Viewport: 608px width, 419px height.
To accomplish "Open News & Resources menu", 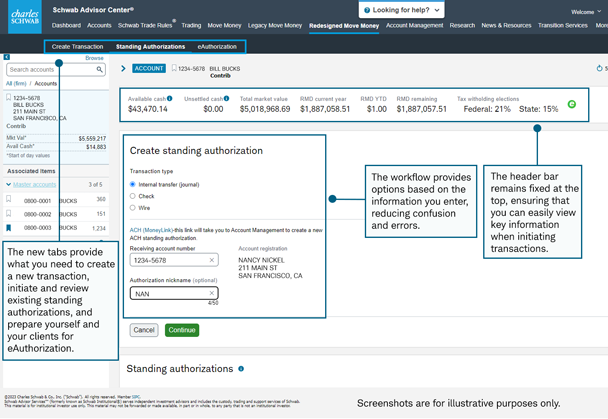I will (x=506, y=25).
